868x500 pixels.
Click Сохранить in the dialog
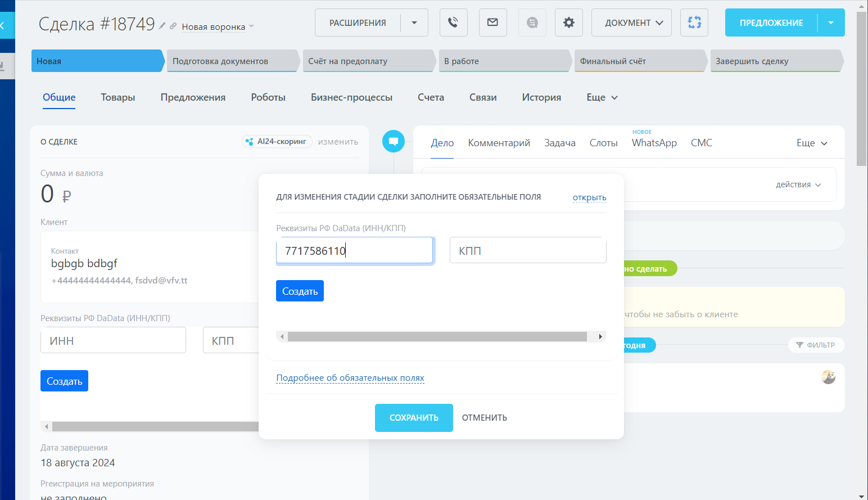click(414, 418)
